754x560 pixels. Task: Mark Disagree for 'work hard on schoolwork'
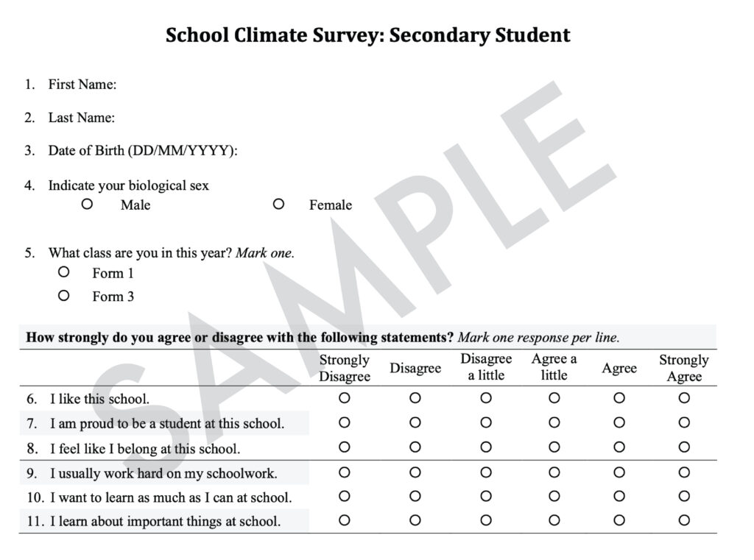pos(415,472)
